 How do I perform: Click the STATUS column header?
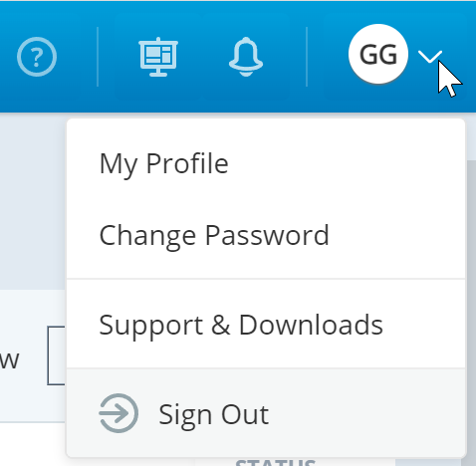[276, 462]
